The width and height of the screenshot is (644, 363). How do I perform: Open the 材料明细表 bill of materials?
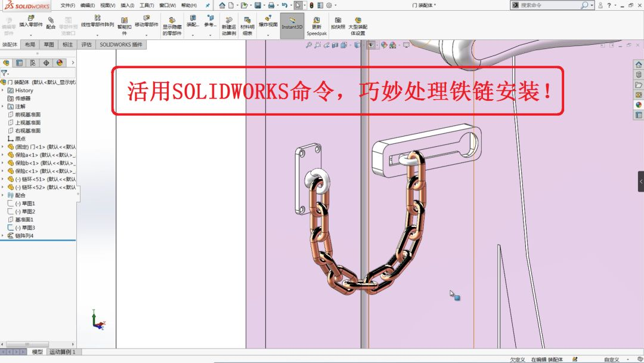[x=247, y=26]
